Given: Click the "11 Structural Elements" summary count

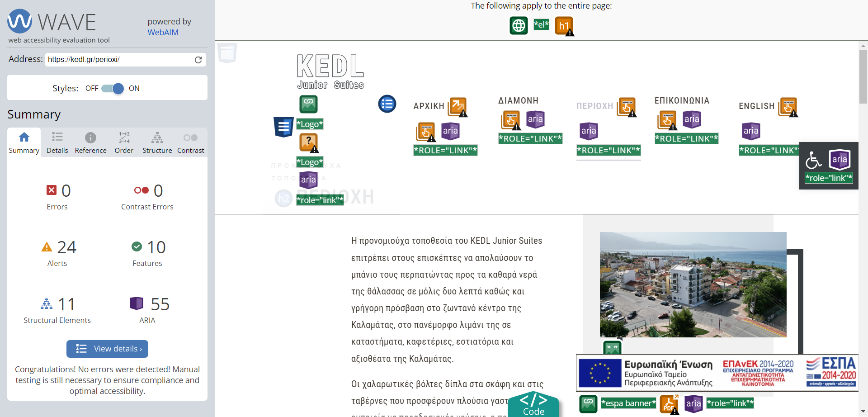Looking at the screenshot, I should (x=57, y=311).
